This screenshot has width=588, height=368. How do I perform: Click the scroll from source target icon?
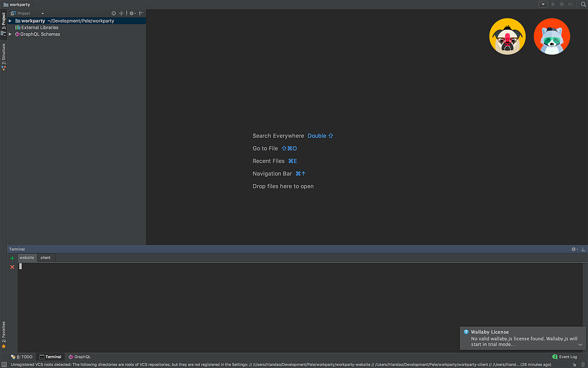(x=114, y=13)
